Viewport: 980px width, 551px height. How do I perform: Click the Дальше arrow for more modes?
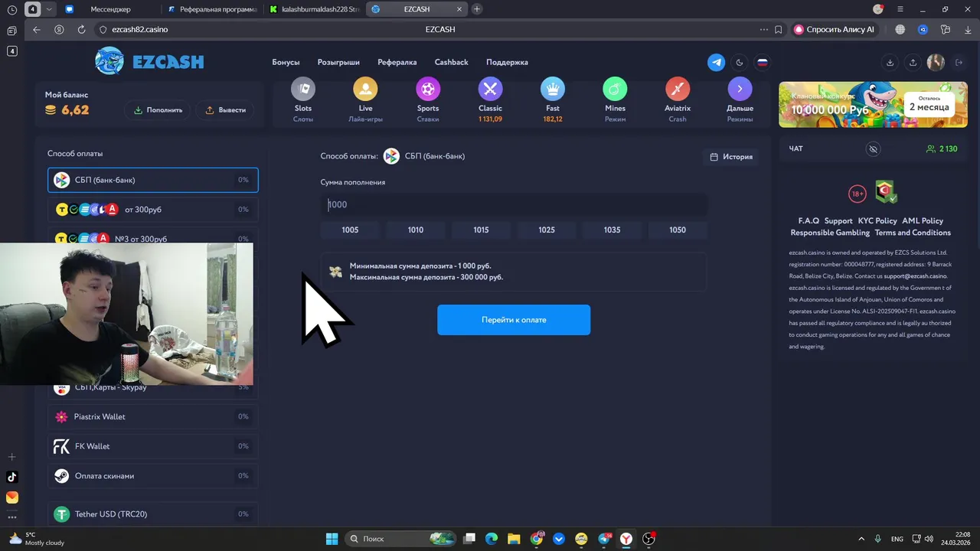[x=740, y=89]
